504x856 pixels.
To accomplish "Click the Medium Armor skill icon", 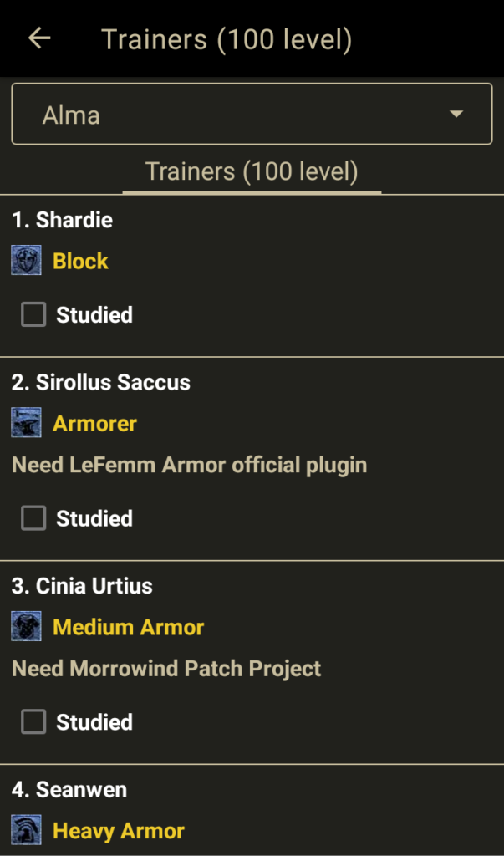I will pyautogui.click(x=26, y=627).
